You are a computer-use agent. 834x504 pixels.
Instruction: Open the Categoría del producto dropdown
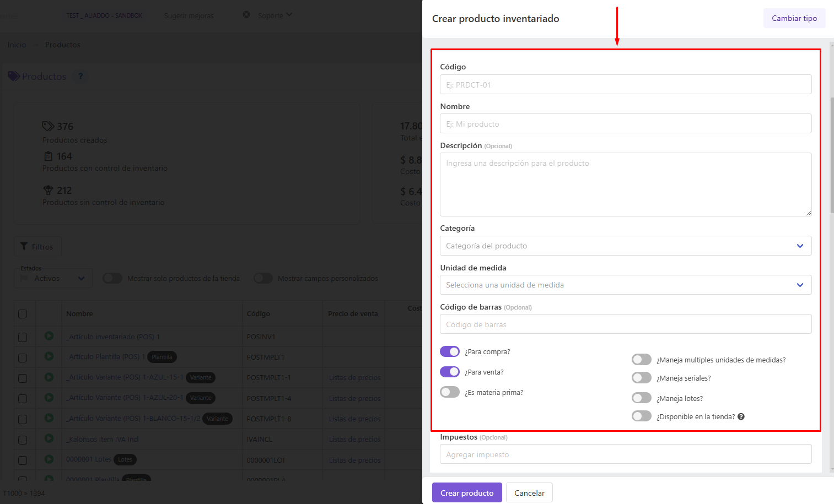click(x=626, y=246)
